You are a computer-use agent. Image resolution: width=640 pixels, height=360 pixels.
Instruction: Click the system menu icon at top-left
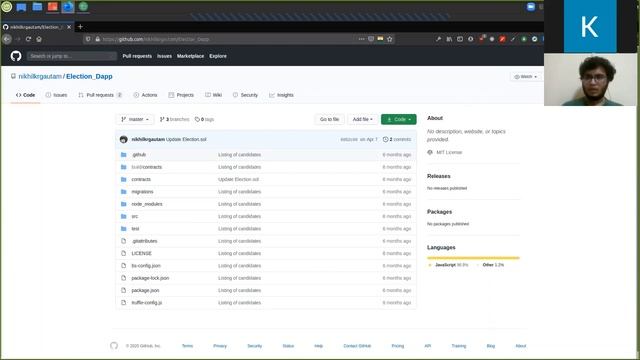point(7,7)
